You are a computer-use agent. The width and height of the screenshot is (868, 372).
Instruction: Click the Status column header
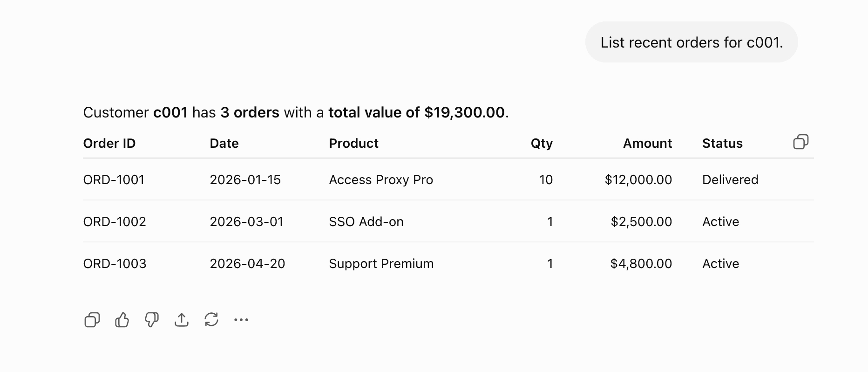pyautogui.click(x=722, y=143)
